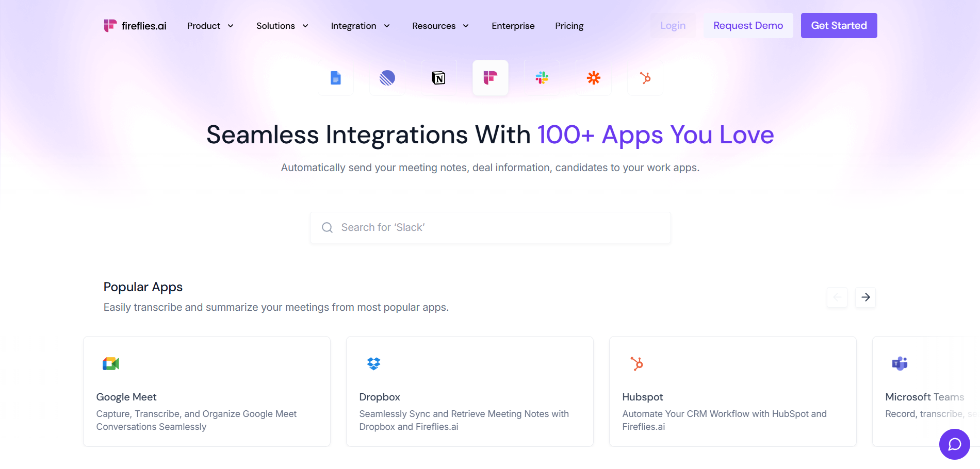Click the Login link
Image resolution: width=980 pixels, height=469 pixels.
[673, 25]
